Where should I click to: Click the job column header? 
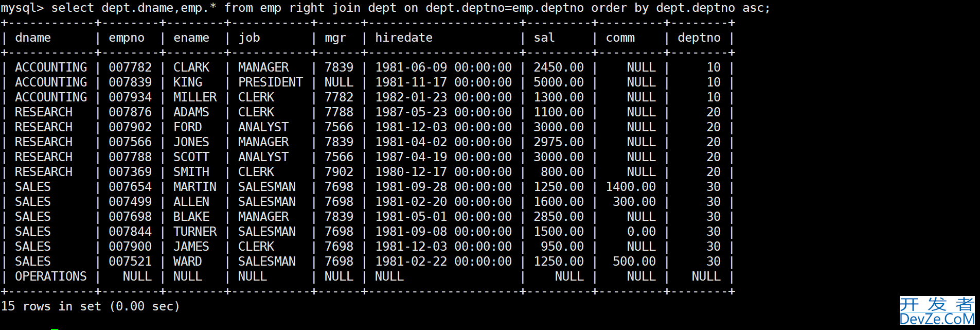249,38
